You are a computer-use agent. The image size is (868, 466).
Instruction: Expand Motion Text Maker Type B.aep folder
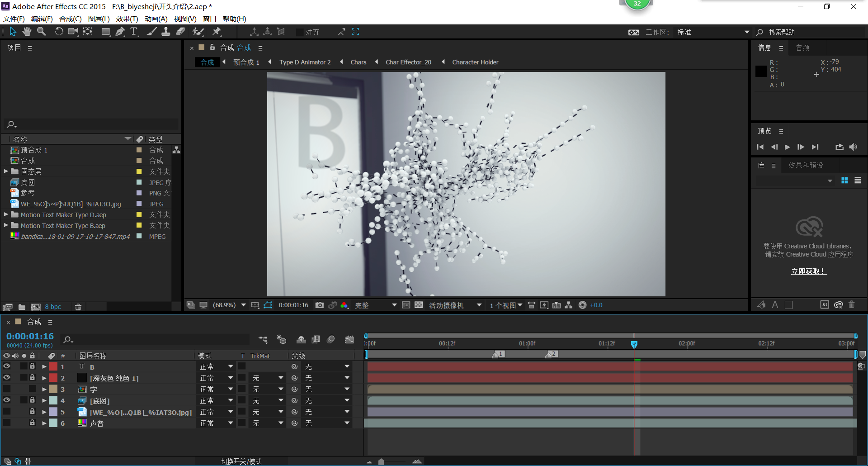click(6, 225)
